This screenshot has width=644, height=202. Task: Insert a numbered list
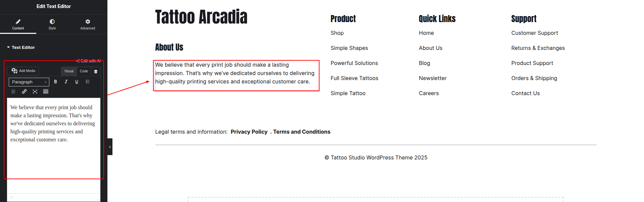(x=14, y=91)
